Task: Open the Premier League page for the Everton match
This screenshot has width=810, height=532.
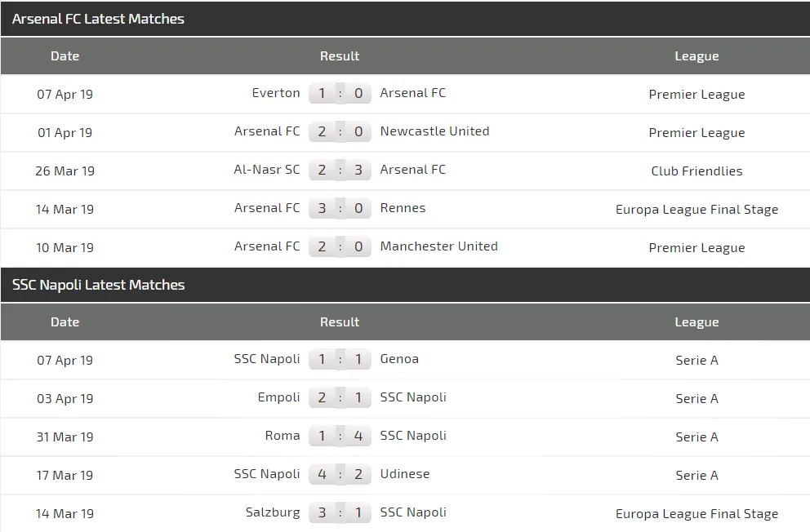Action: pos(697,94)
